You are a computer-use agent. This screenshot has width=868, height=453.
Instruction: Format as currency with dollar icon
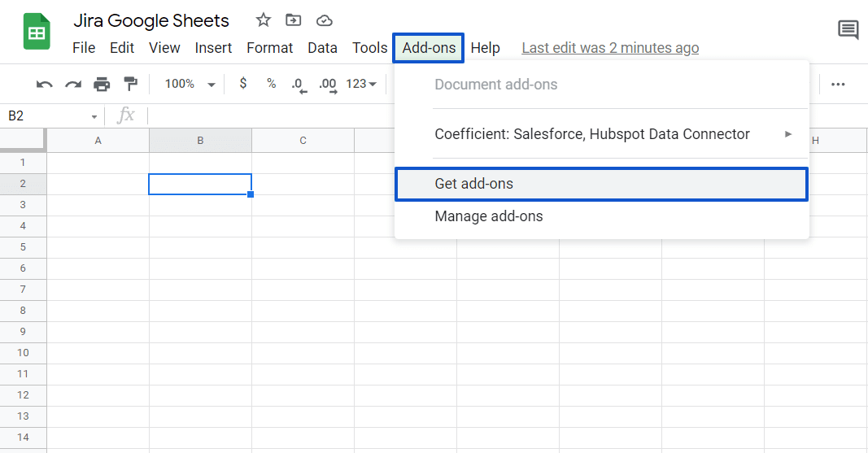point(243,84)
